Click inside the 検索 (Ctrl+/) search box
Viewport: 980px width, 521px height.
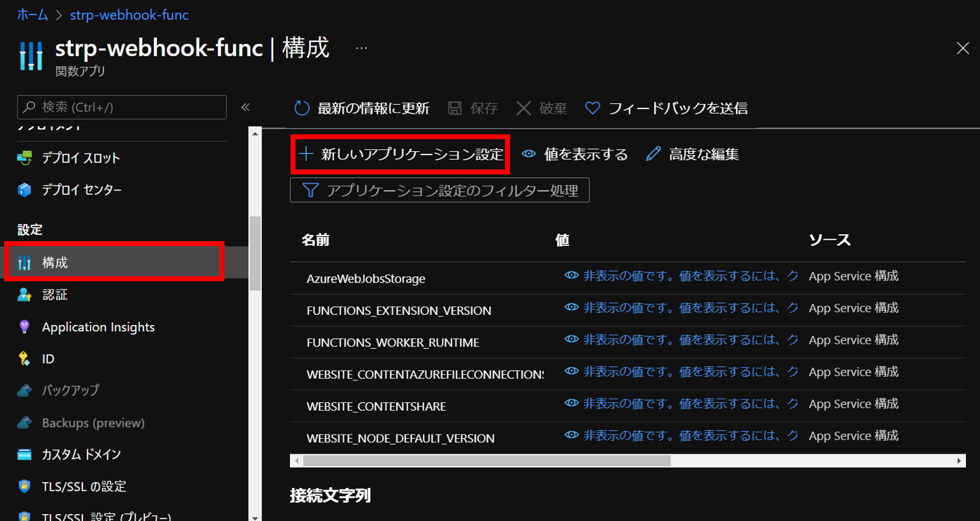point(121,106)
